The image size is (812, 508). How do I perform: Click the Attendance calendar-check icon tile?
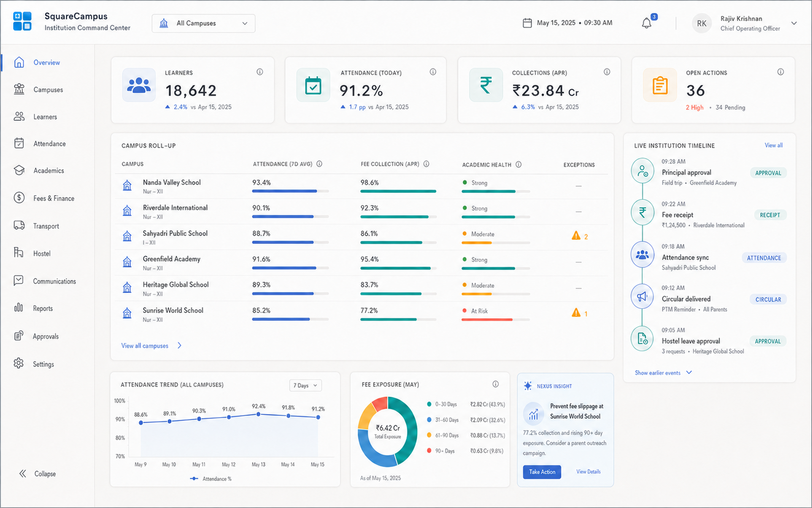pos(313,85)
